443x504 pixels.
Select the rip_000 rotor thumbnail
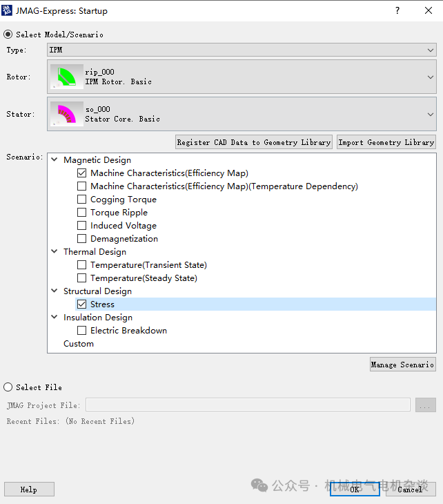click(67, 77)
